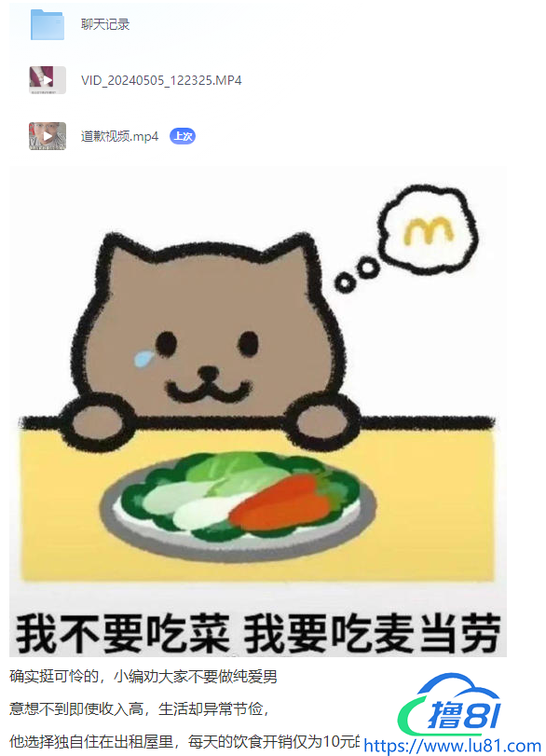Click the blue 上次 badge
This screenshot has height=756, width=546.
point(183,136)
